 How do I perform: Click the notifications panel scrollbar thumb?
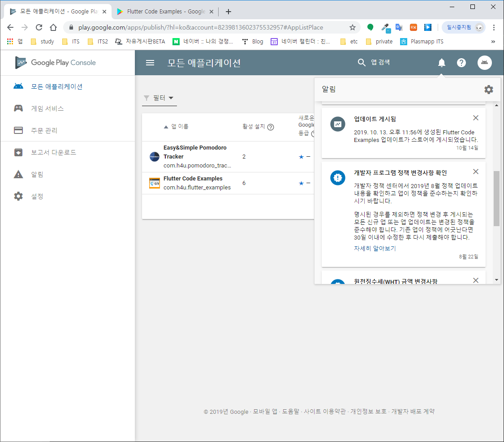(x=496, y=198)
